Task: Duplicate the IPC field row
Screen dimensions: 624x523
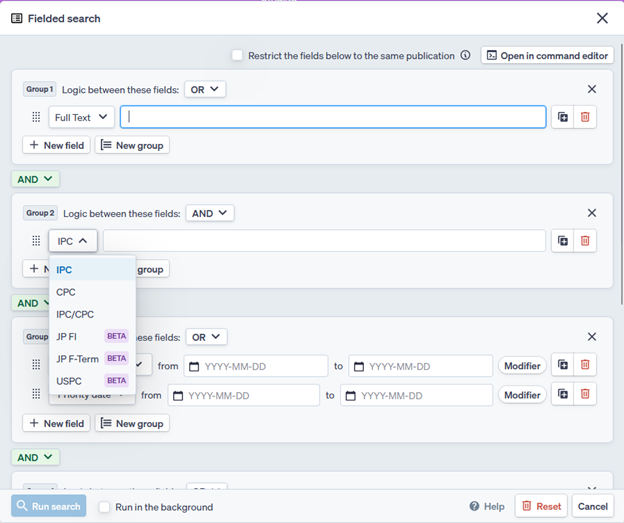Action: pos(563,241)
